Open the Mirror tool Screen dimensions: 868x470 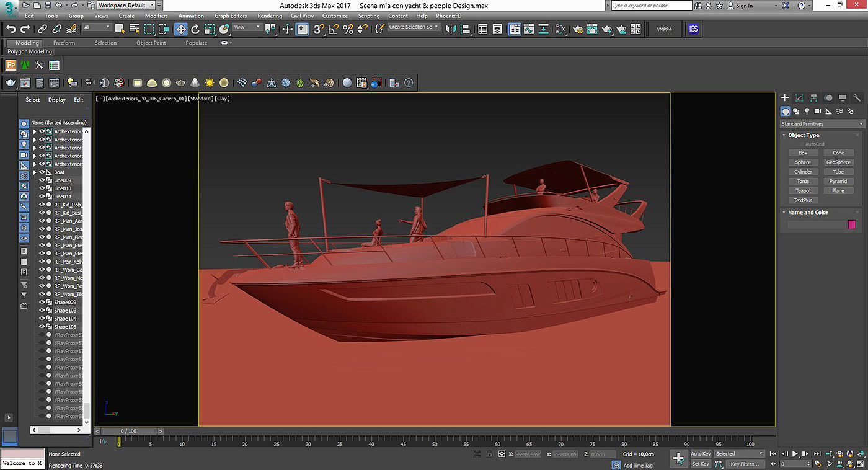[451, 29]
